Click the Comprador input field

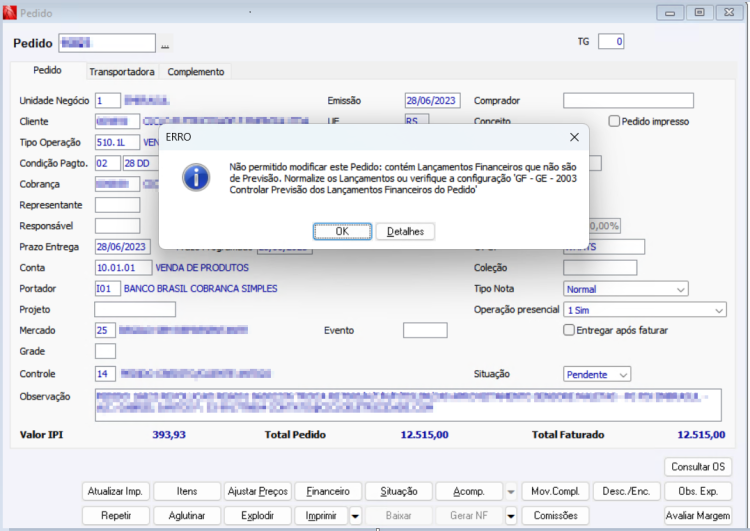pos(628,100)
